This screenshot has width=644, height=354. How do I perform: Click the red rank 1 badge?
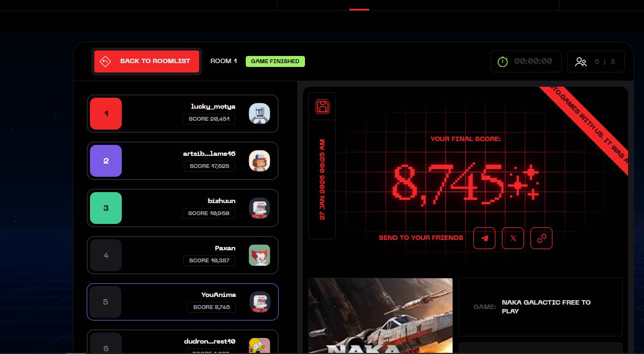point(106,114)
